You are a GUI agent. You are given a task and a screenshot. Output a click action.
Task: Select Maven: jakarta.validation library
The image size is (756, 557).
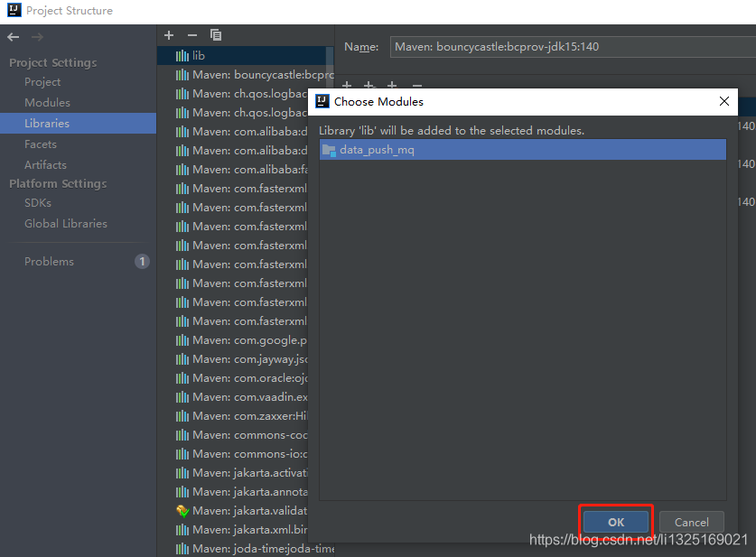233,511
